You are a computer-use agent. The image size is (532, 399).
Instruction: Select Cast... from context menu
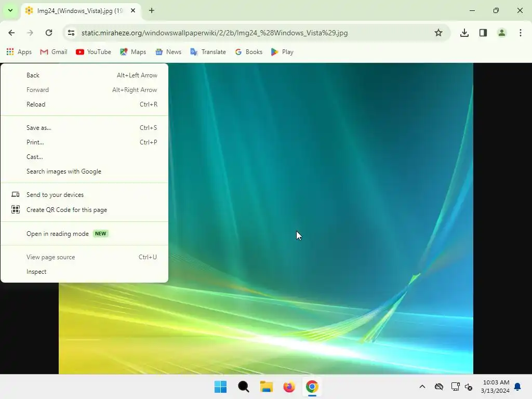click(85, 157)
